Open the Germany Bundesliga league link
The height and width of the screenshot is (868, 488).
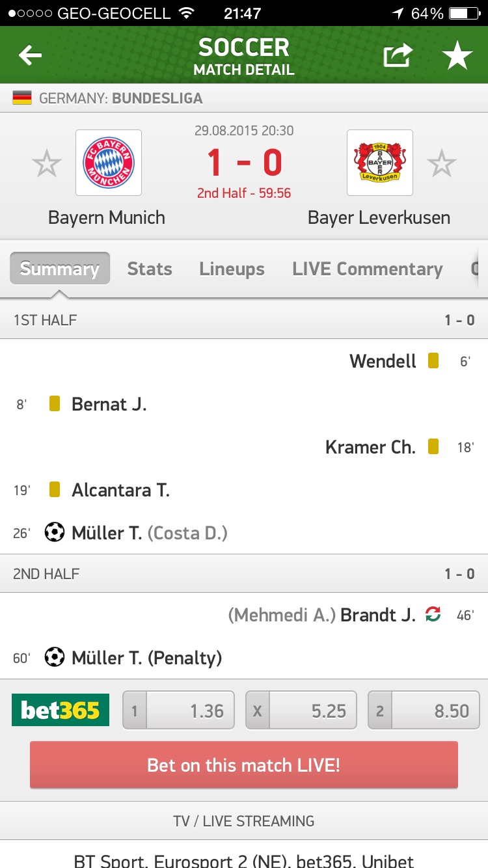(x=120, y=99)
